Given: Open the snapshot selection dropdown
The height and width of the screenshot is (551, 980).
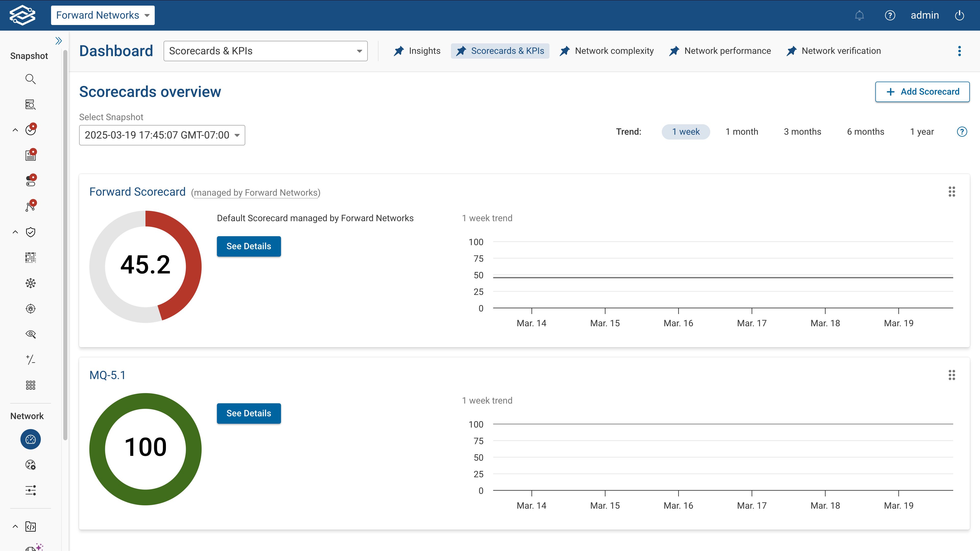Looking at the screenshot, I should 162,135.
